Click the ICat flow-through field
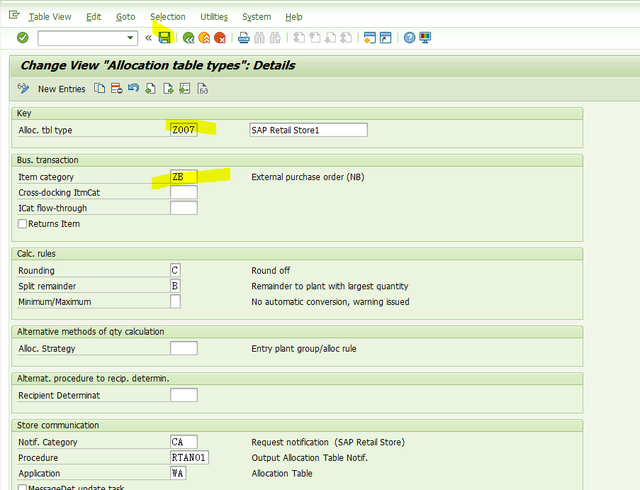 (184, 208)
